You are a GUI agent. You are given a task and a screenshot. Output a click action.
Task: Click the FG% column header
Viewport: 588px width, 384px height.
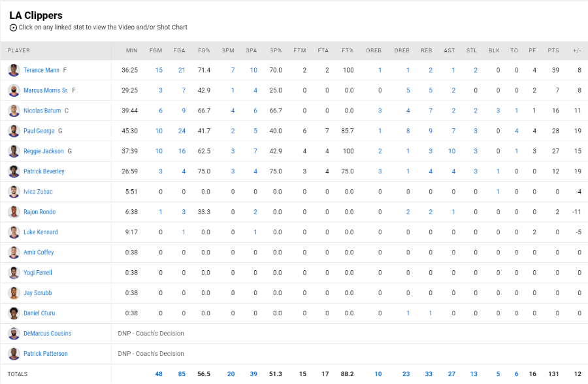pos(204,50)
